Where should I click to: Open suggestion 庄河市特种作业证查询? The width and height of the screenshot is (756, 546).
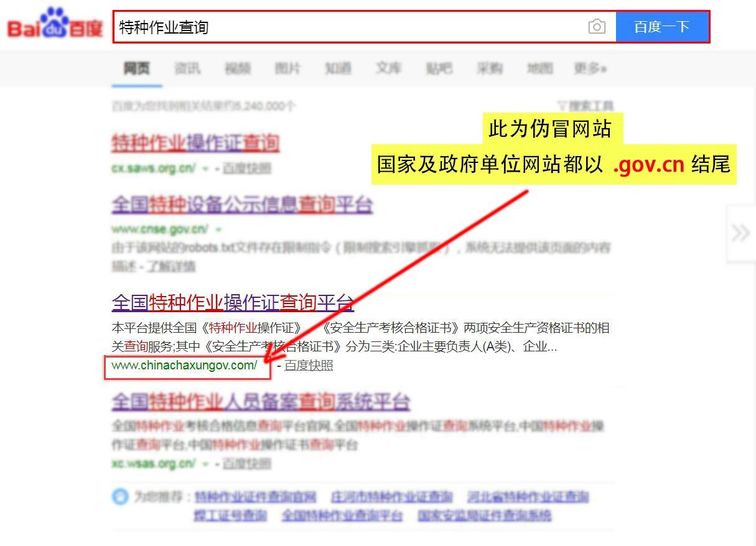point(392,497)
